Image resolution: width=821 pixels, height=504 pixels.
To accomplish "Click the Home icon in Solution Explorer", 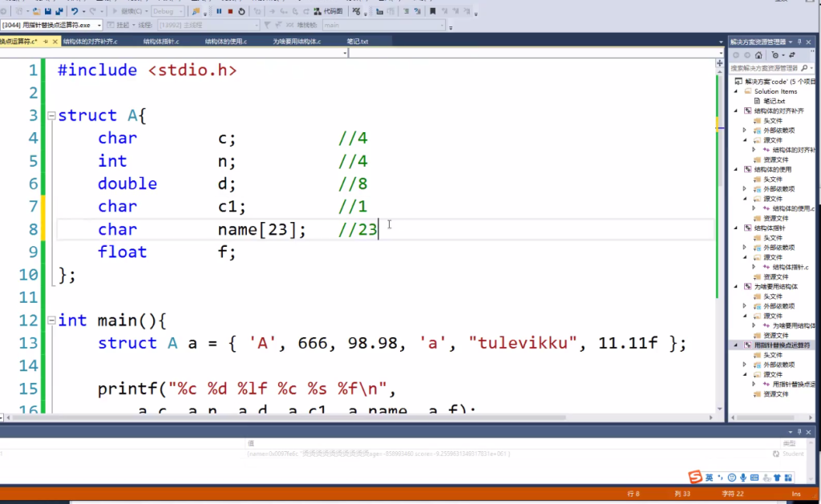I will point(758,55).
